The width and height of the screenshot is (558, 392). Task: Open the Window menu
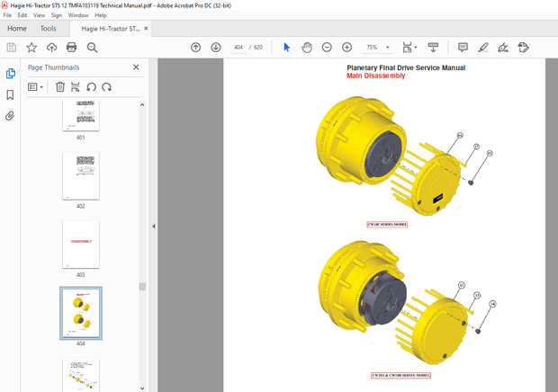pyautogui.click(x=78, y=15)
